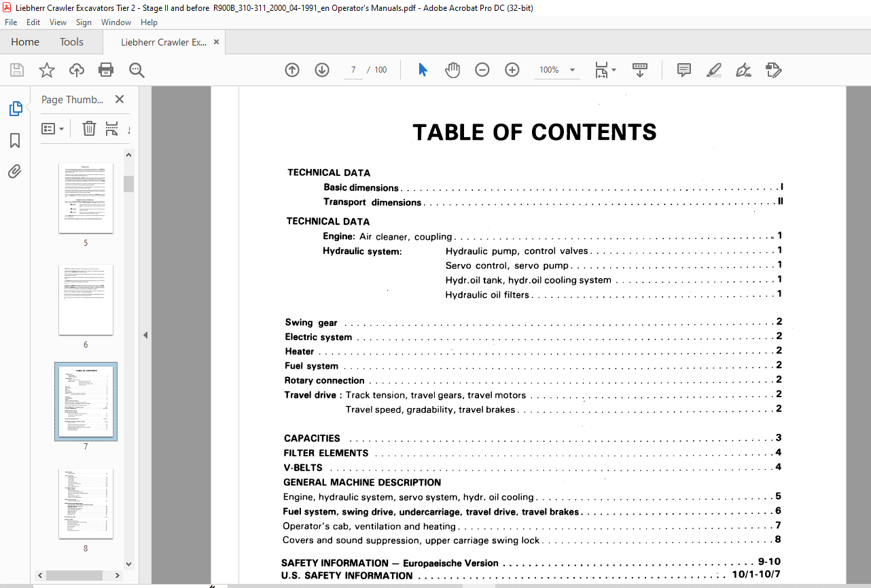Image resolution: width=871 pixels, height=588 pixels.
Task: Activate the hand pan tool
Action: coord(452,70)
